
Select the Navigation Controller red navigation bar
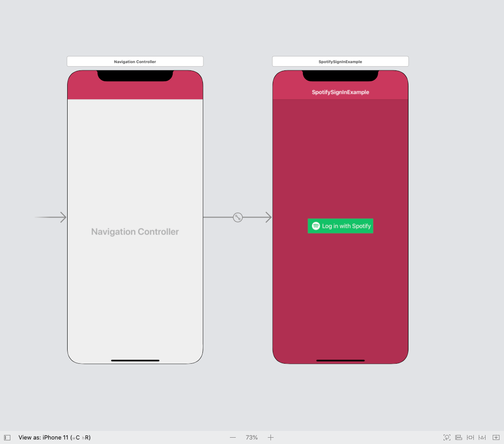[135, 90]
